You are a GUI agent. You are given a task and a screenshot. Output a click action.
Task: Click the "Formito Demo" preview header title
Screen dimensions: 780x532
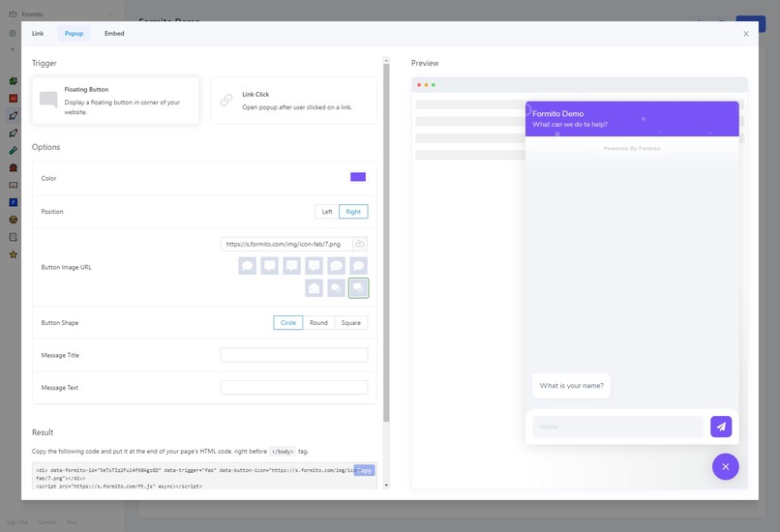(557, 114)
